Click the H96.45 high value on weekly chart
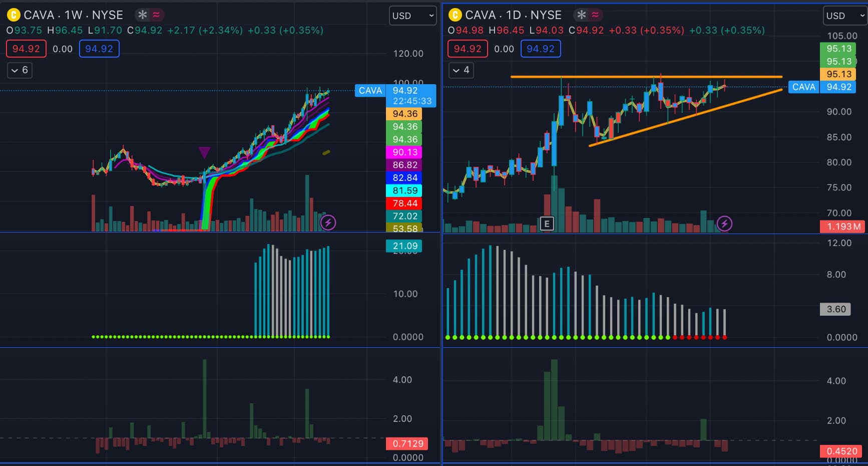Image resolution: width=868 pixels, height=466 pixels. point(65,31)
